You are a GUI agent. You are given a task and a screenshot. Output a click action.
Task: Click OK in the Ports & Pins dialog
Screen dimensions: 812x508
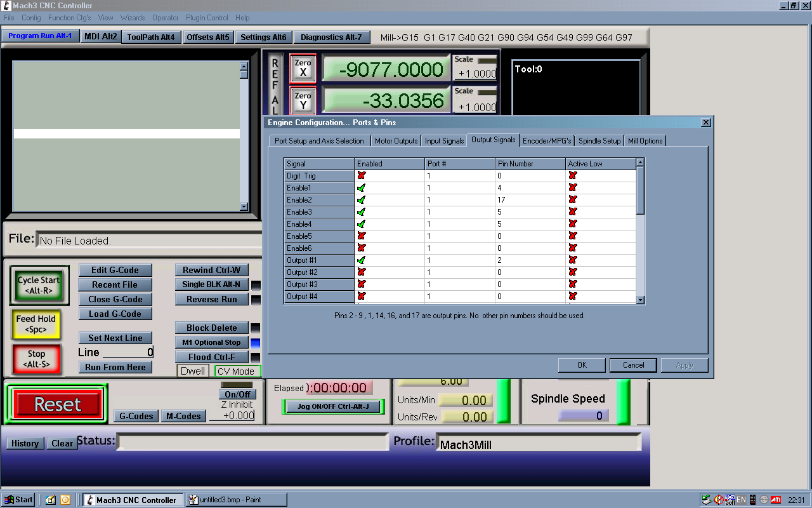582,365
